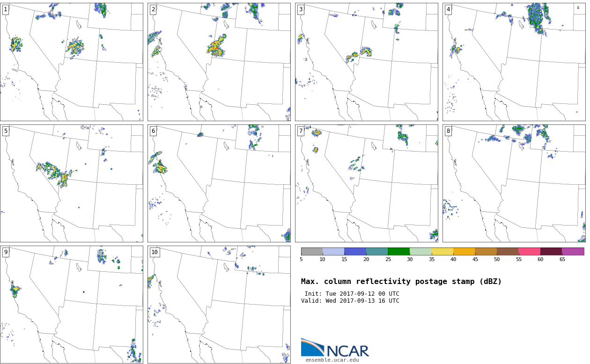Click the ensemble.ucar.edu text

click(332, 360)
